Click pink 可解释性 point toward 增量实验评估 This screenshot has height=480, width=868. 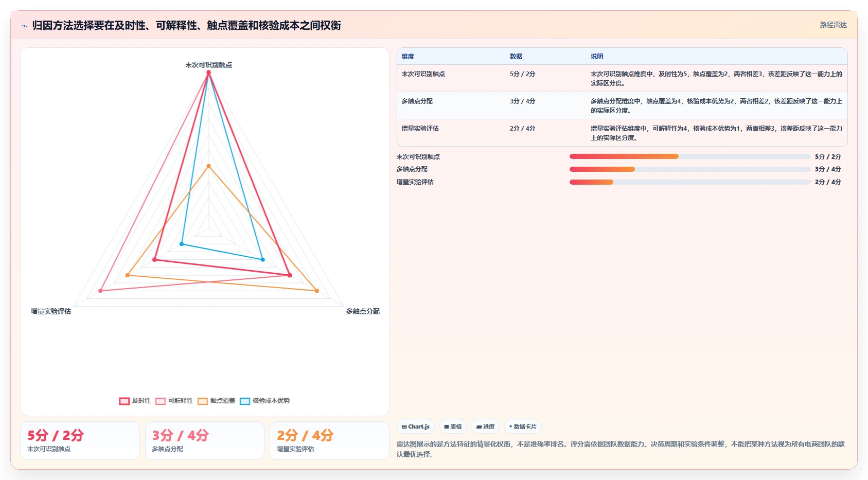pos(100,291)
